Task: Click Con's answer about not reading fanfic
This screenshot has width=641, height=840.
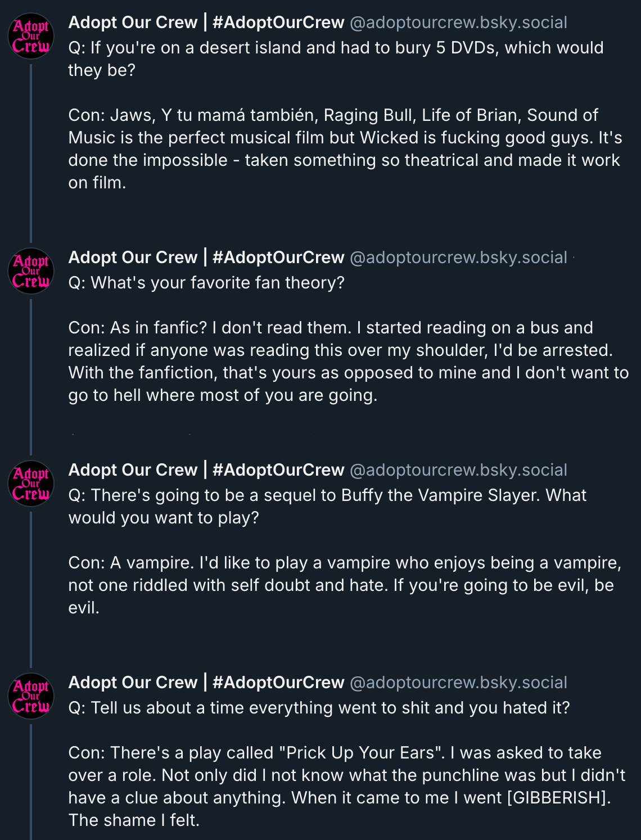Action: pos(347,362)
